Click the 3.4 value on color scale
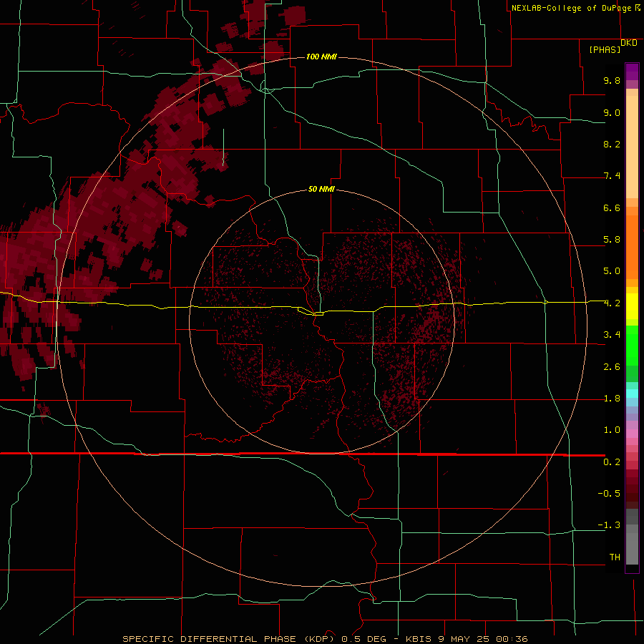644x644 pixels. click(x=612, y=335)
